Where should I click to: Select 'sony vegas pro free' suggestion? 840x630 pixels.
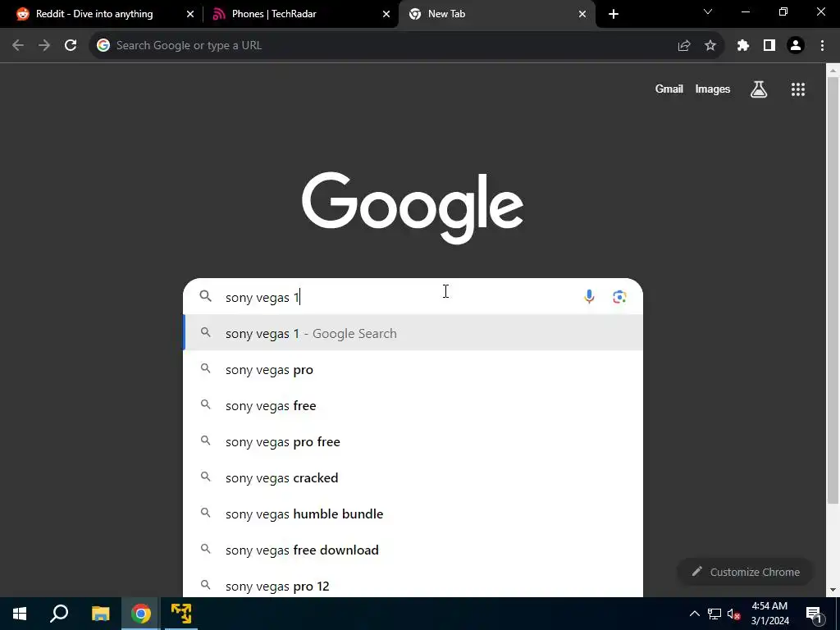(413, 441)
